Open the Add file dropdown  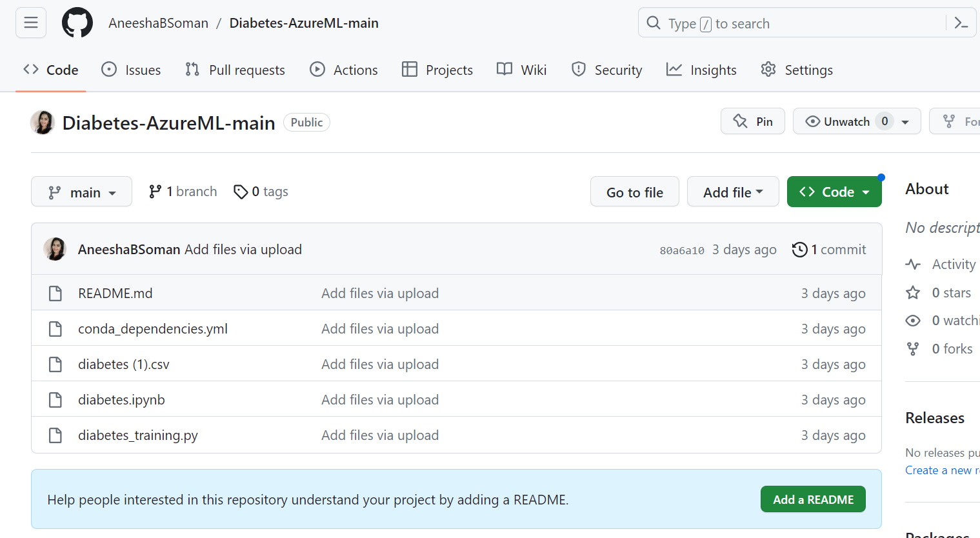[x=732, y=192]
